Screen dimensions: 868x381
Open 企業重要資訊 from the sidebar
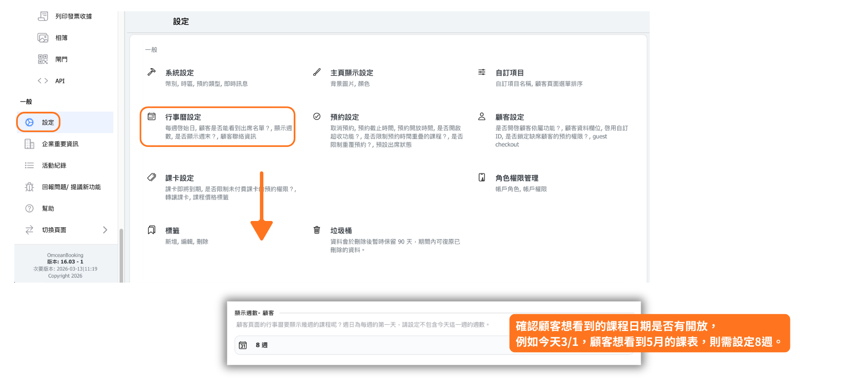(60, 144)
